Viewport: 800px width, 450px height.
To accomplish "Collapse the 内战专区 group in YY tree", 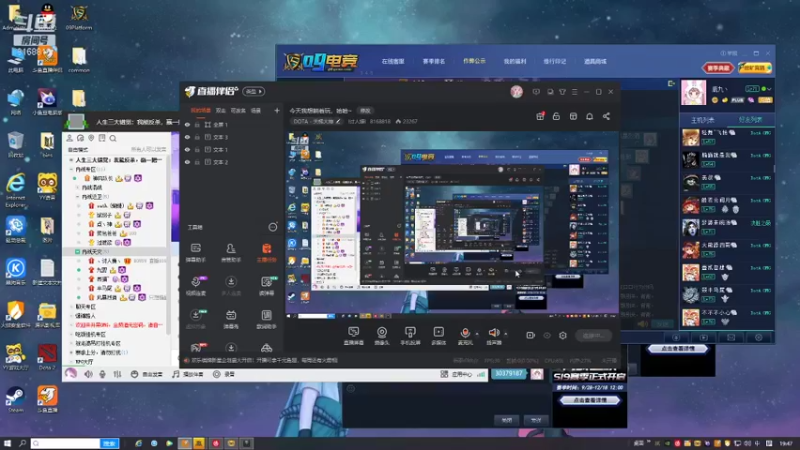I will pyautogui.click(x=71, y=169).
